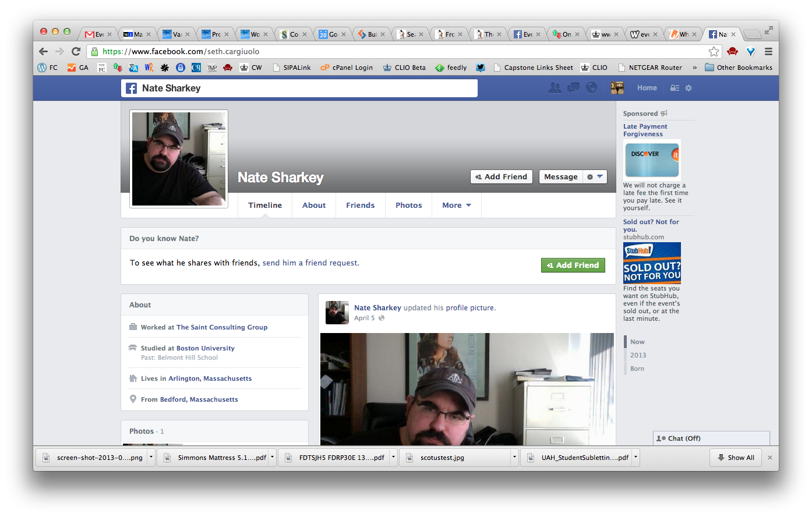Reload the page with refresh icon
Viewport: 812px width, 517px height.
pos(76,51)
